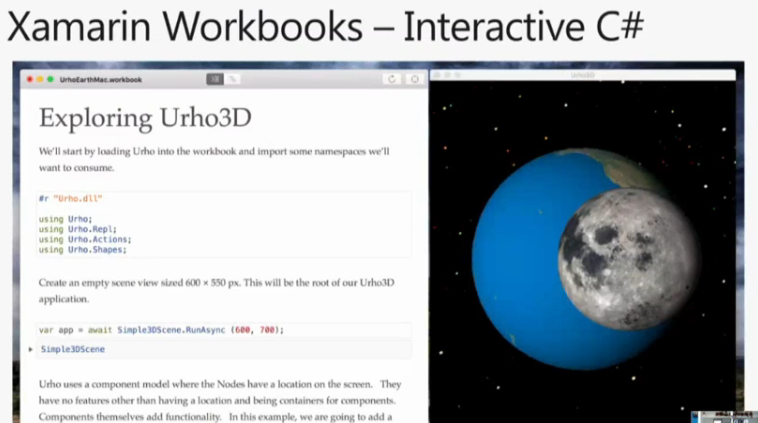Select the left segment of the workbook view switcher
758x423 pixels.
pyautogui.click(x=215, y=79)
